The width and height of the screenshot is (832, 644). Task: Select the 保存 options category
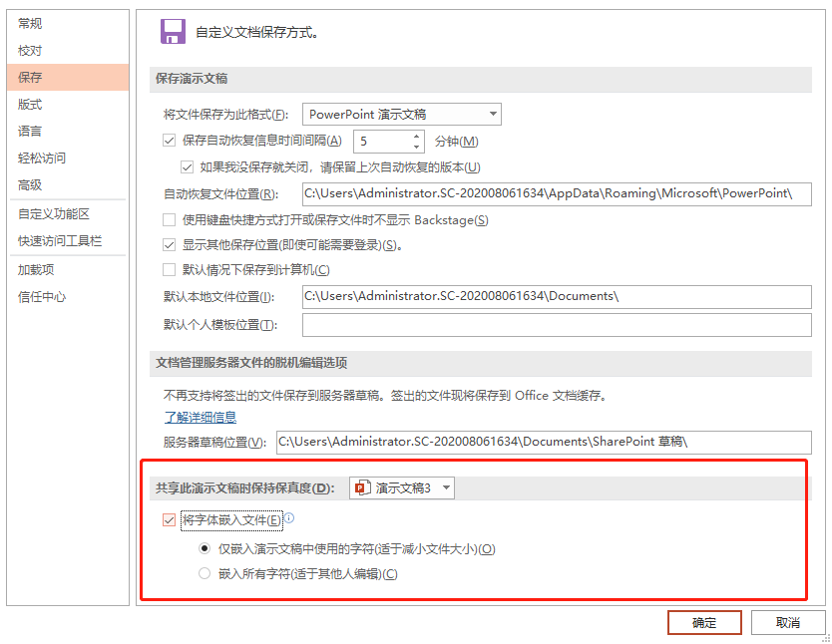pos(68,78)
